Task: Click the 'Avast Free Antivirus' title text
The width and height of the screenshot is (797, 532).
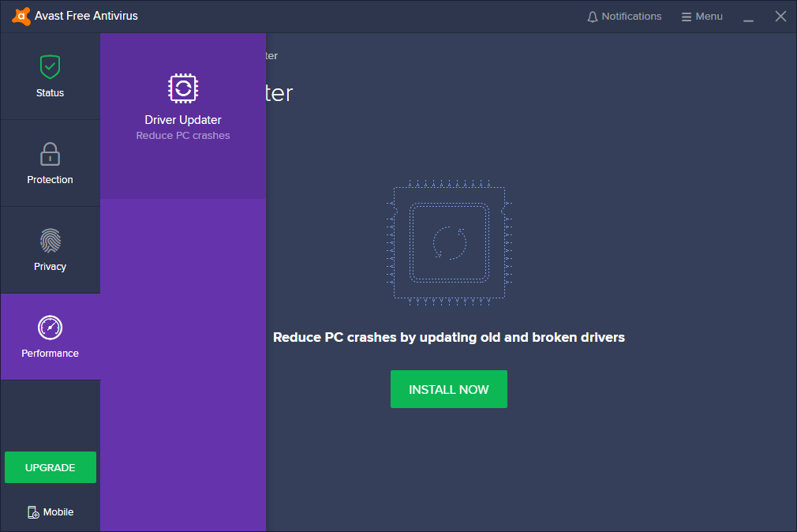Action: click(x=87, y=16)
